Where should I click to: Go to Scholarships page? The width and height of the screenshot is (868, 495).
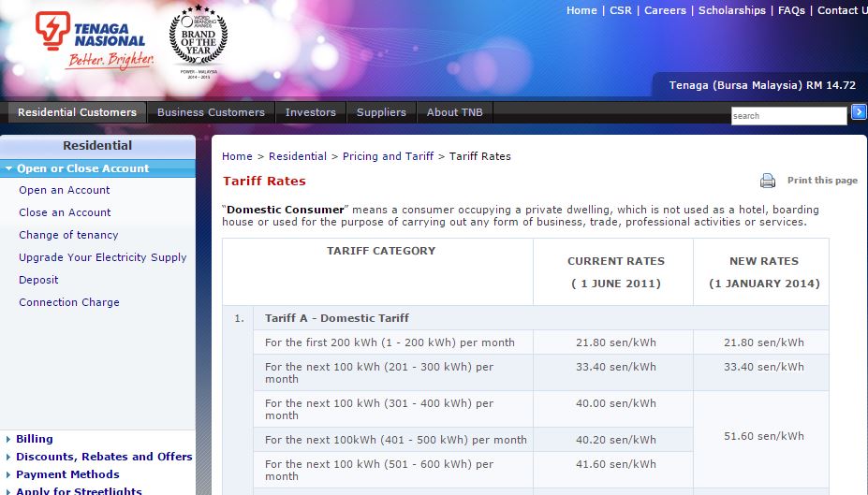pos(731,10)
